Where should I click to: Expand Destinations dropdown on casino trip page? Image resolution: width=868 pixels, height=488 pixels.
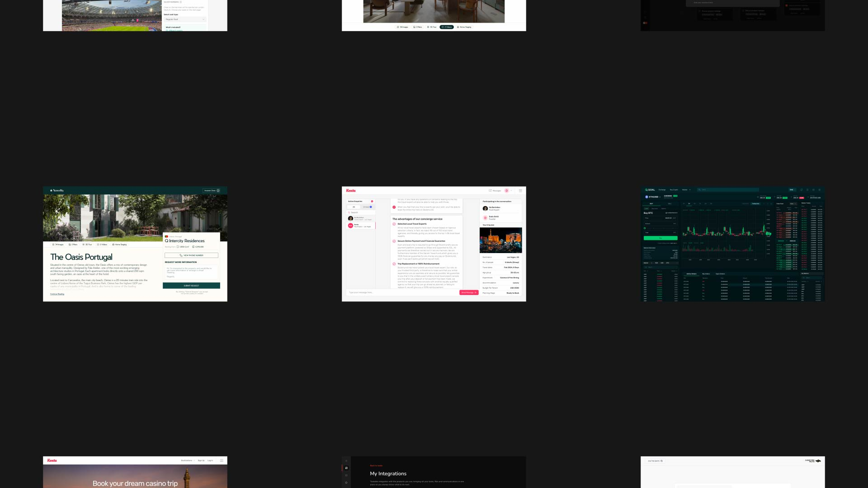click(188, 460)
